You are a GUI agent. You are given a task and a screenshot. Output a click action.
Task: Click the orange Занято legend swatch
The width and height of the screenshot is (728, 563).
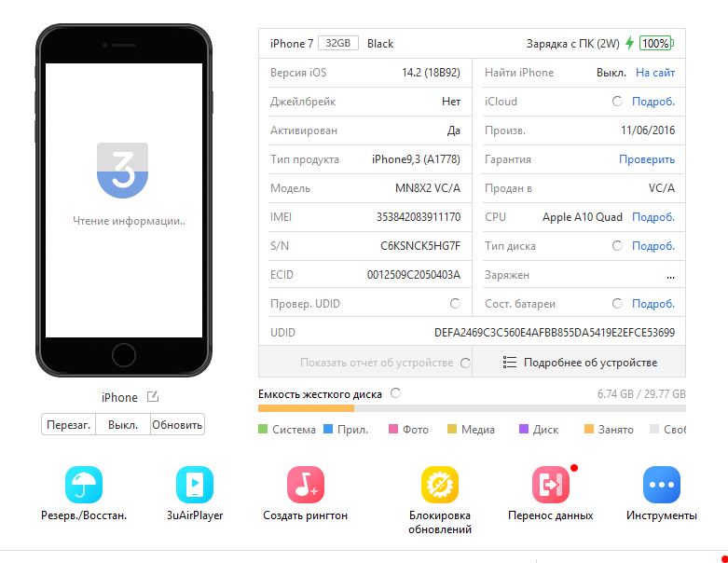(589, 429)
